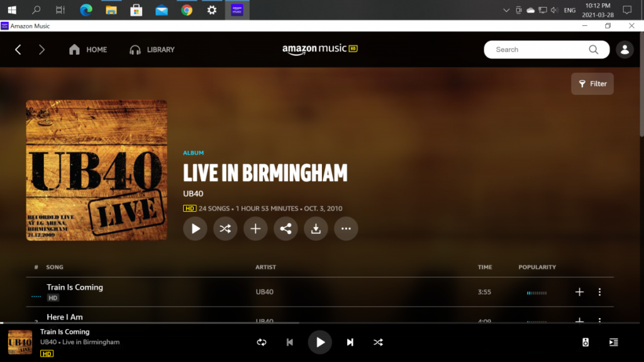Launch Microsoft Edge from the taskbar
This screenshot has height=362, width=644.
tap(86, 10)
